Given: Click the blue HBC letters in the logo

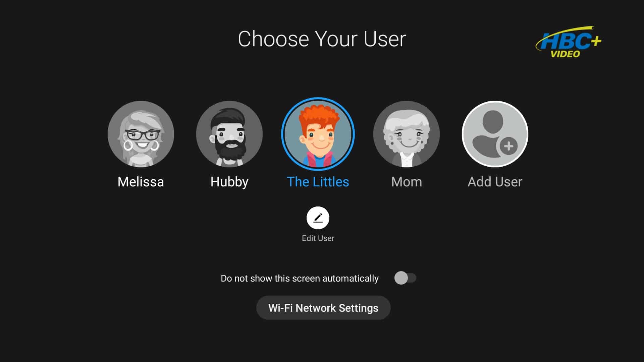Looking at the screenshot, I should pyautogui.click(x=566, y=42).
